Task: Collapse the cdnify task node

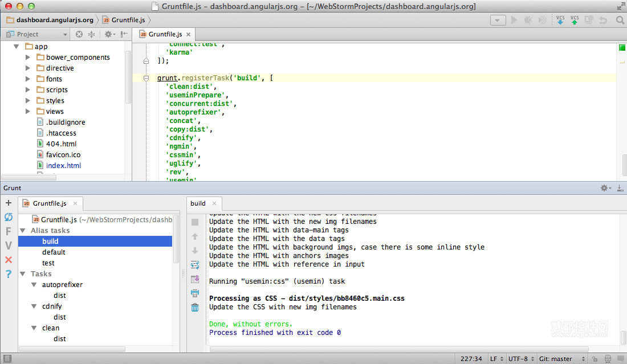Action: [x=34, y=306]
